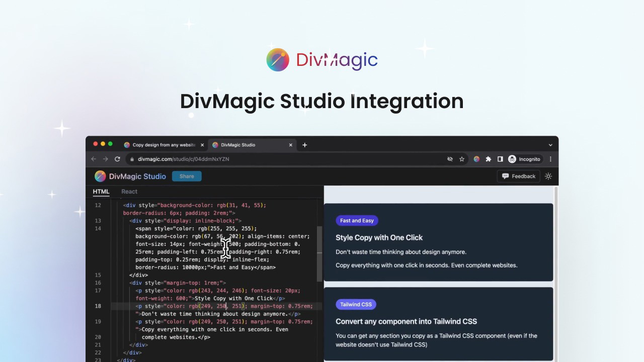Viewport: 644px width, 362px height.
Task: Bookmark this page with the star icon
Action: click(x=462, y=159)
